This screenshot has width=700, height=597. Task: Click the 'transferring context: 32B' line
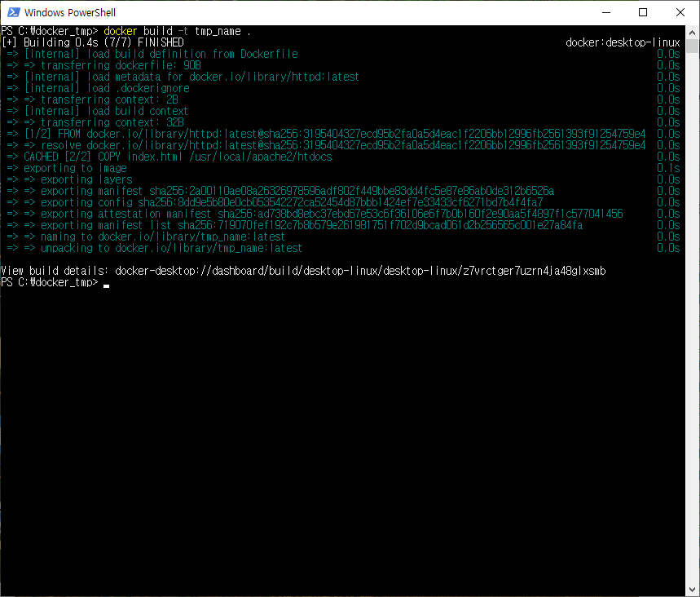[x=95, y=122]
